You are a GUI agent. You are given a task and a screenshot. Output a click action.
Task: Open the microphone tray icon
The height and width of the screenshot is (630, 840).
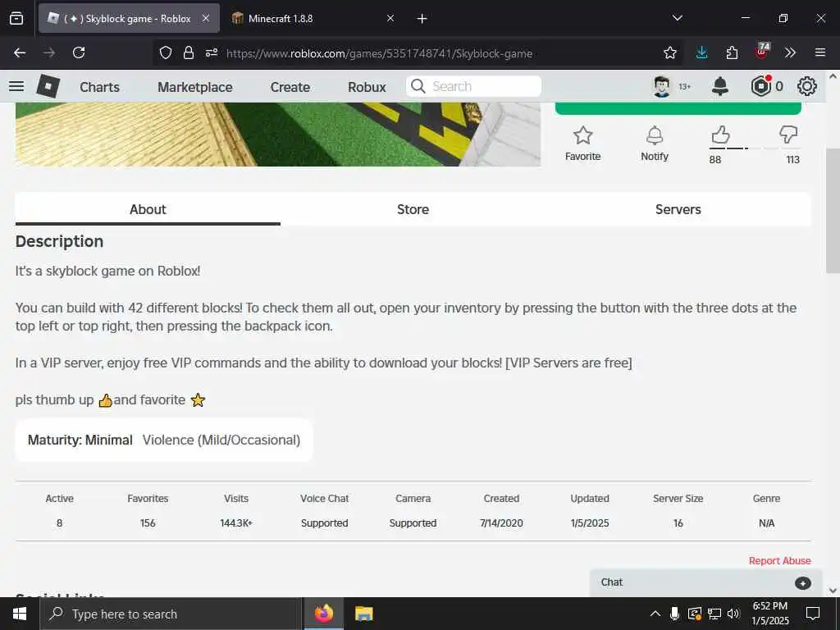pyautogui.click(x=675, y=614)
